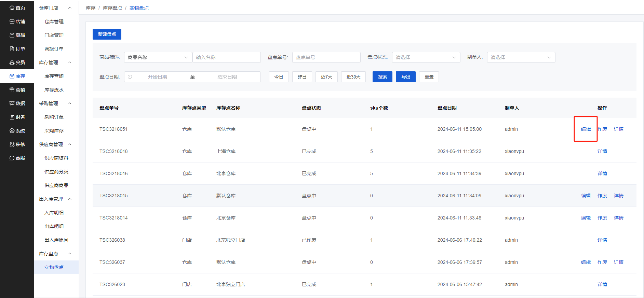The height and width of the screenshot is (298, 644).
Task: Open 商品 in the left sidebar
Action: [17, 35]
